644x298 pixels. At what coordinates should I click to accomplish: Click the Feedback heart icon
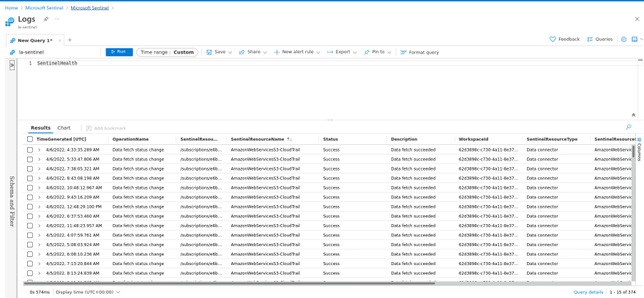(553, 40)
